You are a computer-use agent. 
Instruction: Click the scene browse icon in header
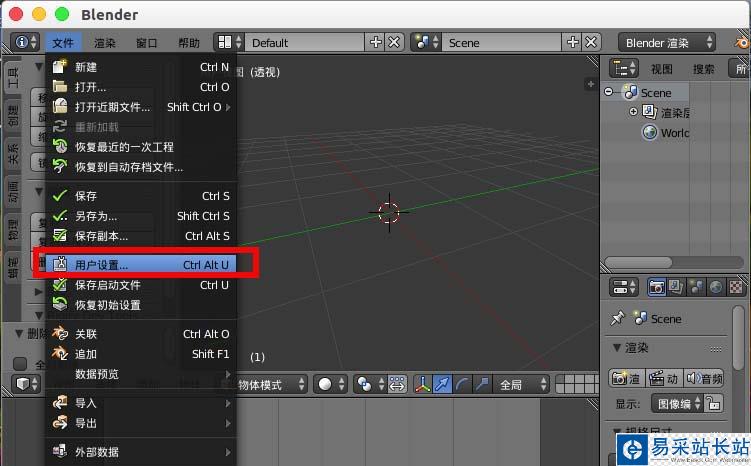pyautogui.click(x=426, y=42)
